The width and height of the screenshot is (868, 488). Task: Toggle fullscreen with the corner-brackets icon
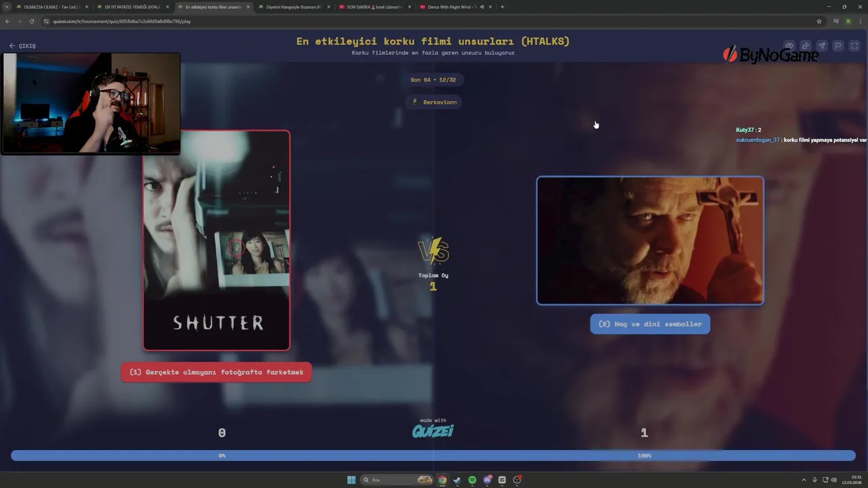tap(854, 46)
